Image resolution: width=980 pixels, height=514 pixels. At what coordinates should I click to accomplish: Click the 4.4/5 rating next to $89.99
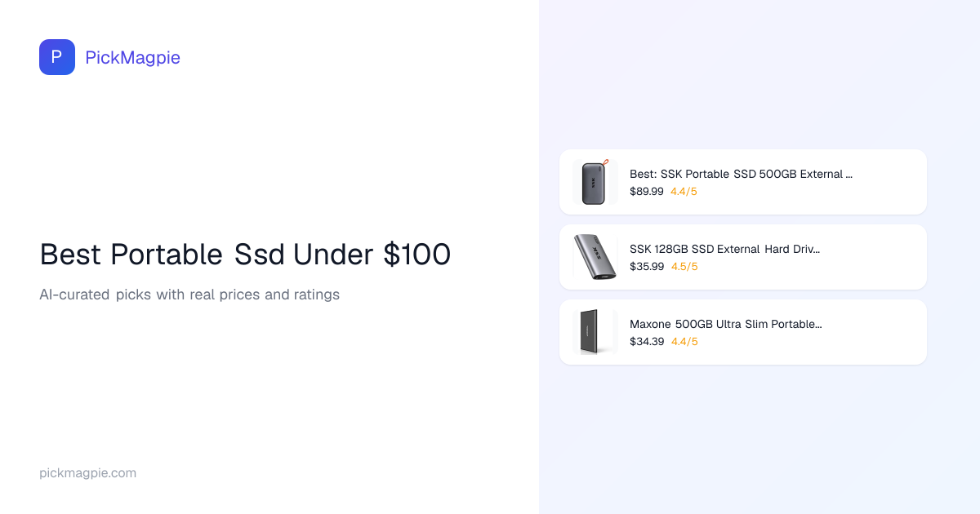click(684, 192)
